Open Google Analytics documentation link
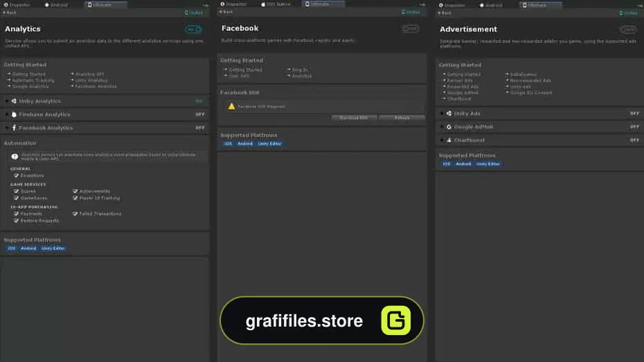 click(30, 87)
